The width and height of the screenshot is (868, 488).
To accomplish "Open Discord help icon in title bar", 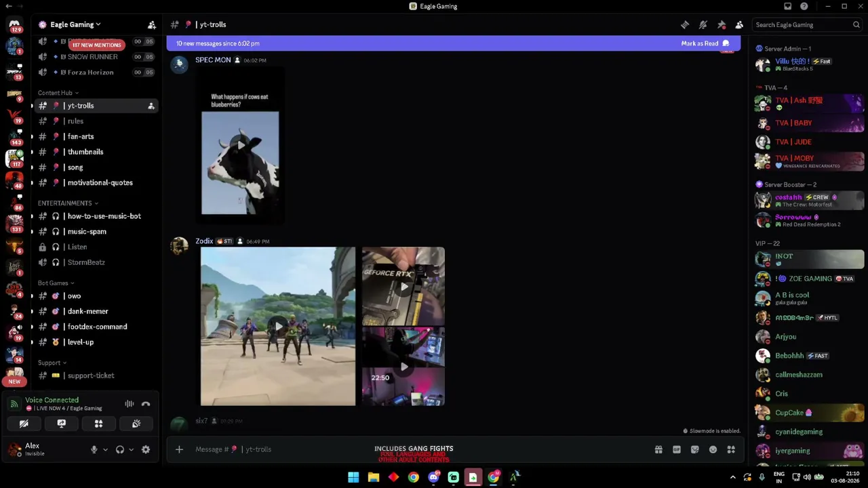I will point(804,6).
